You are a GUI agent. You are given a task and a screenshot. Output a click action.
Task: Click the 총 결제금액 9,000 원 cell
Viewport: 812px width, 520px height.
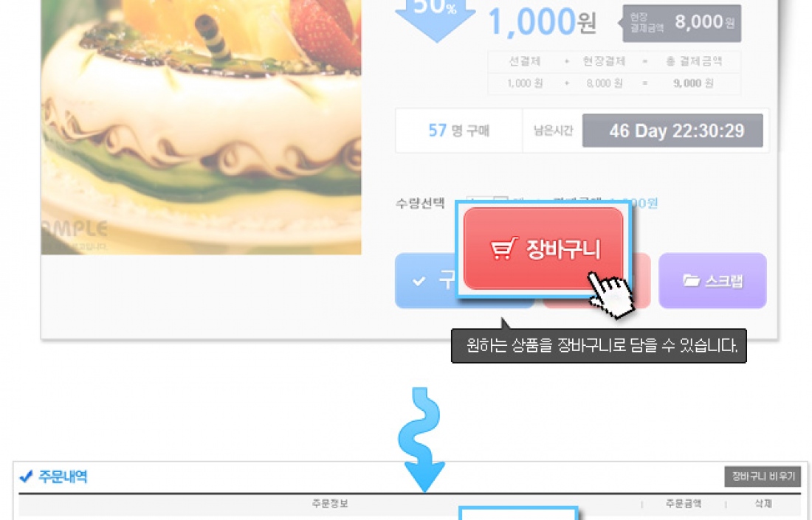pyautogui.click(x=693, y=83)
